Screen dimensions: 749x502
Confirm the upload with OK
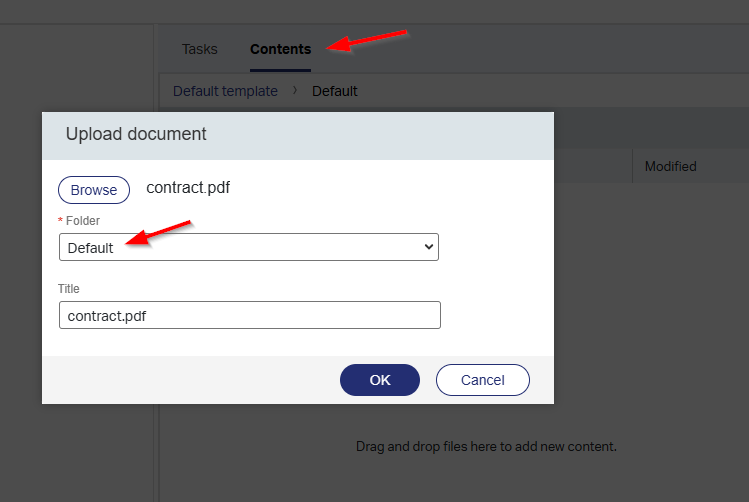tap(380, 380)
